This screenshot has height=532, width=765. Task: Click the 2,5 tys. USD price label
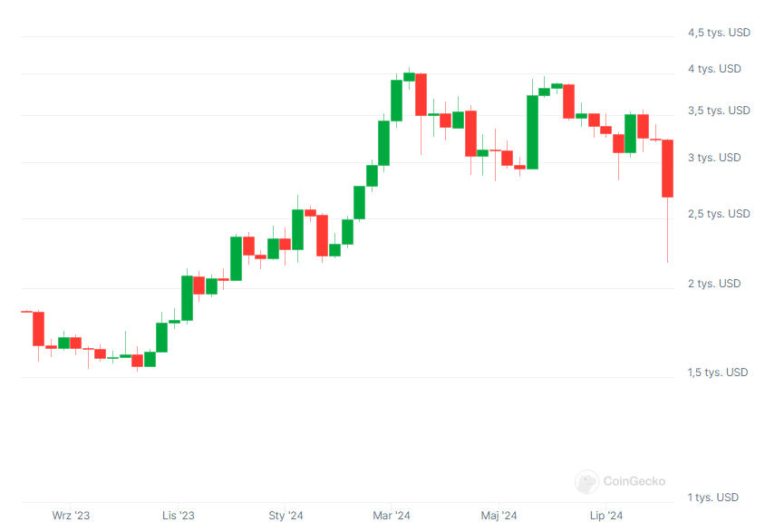[x=719, y=214]
